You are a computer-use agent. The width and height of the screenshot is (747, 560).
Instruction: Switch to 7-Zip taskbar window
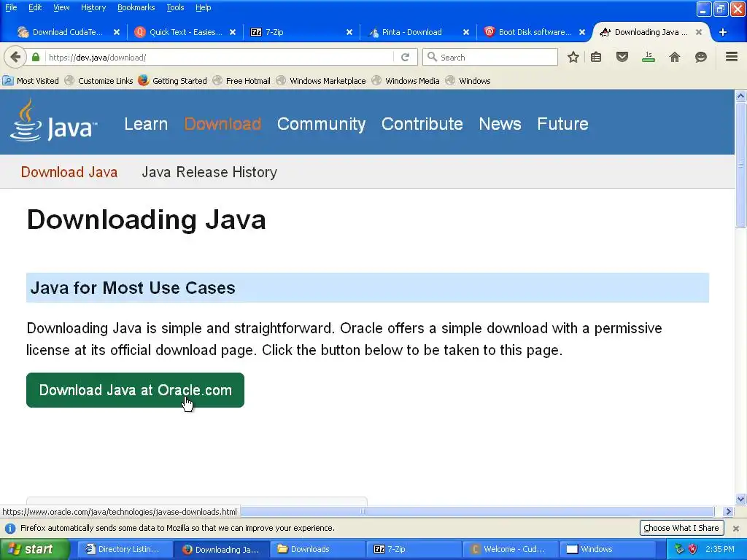pyautogui.click(x=414, y=550)
